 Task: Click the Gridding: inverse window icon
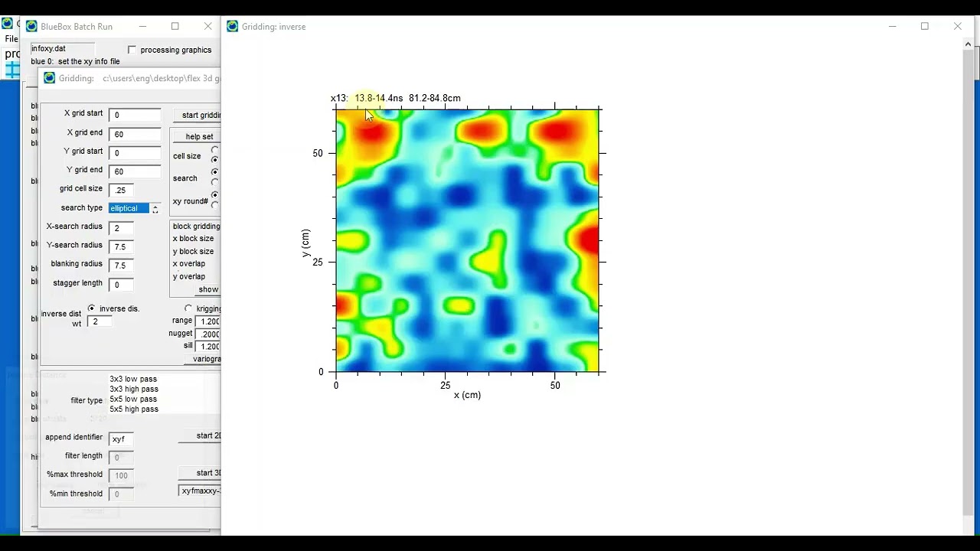(233, 26)
